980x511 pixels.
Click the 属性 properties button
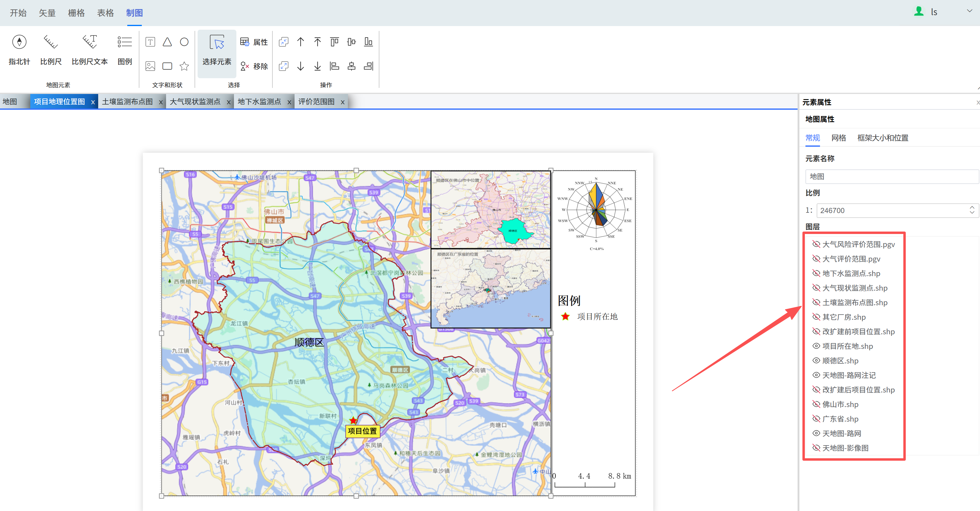point(254,42)
